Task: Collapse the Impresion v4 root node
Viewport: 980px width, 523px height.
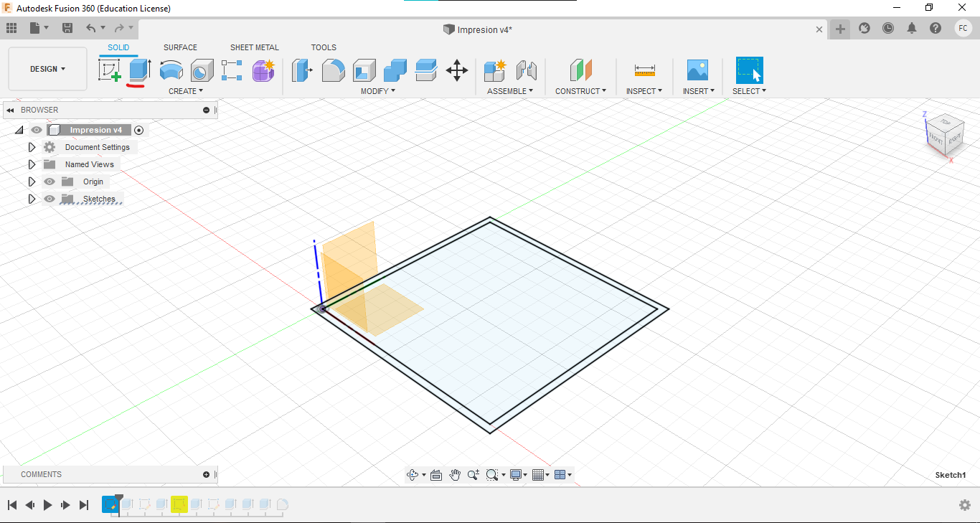Action: 19,130
